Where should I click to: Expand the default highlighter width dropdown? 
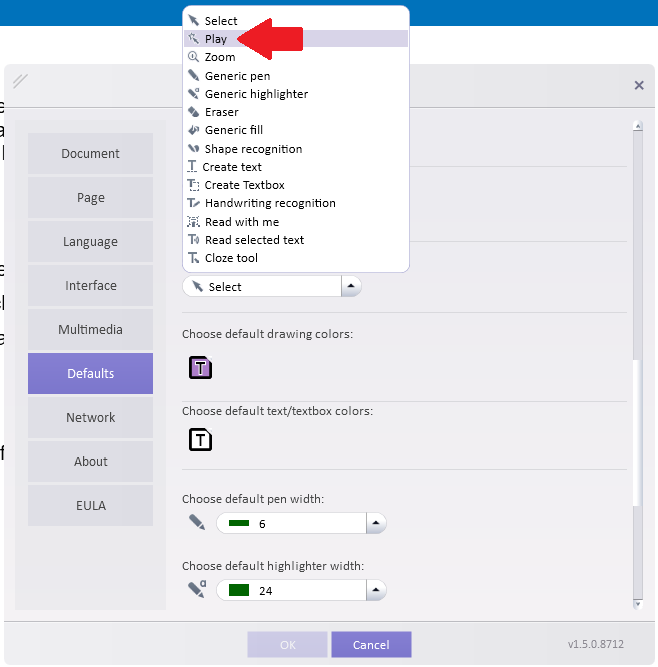click(375, 590)
